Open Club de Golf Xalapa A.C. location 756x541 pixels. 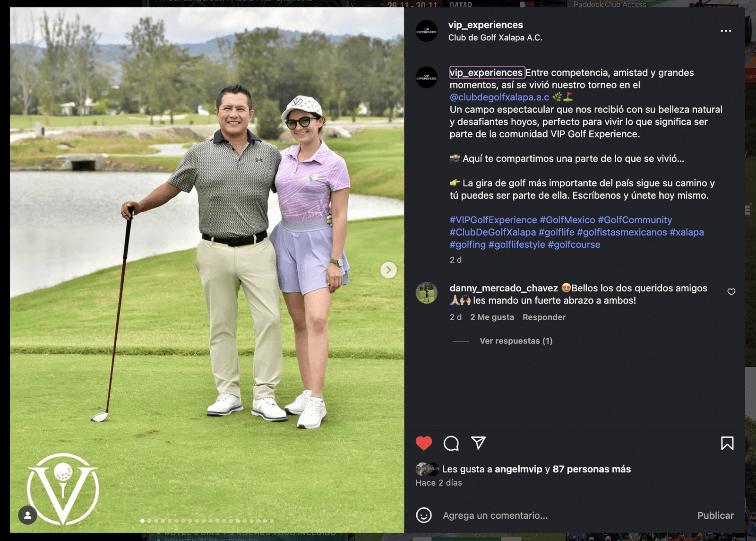495,38
